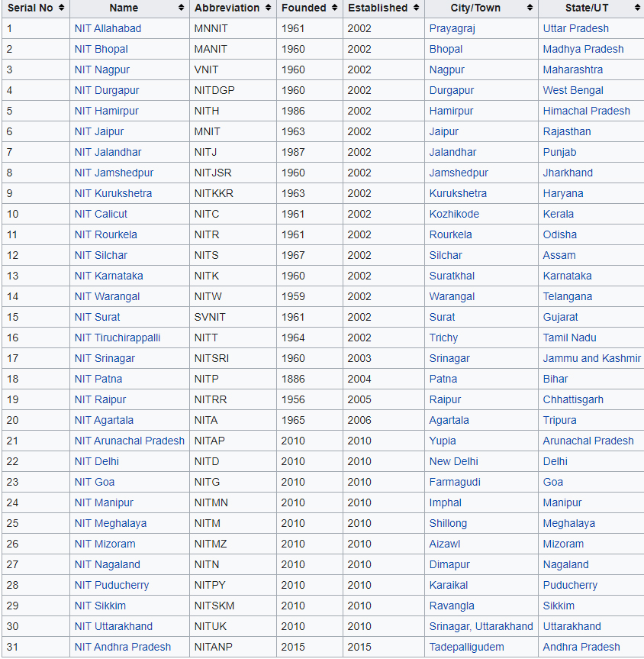Click Himachal Pradesh state link
Viewport: 644px width, 659px height.
[x=587, y=111]
